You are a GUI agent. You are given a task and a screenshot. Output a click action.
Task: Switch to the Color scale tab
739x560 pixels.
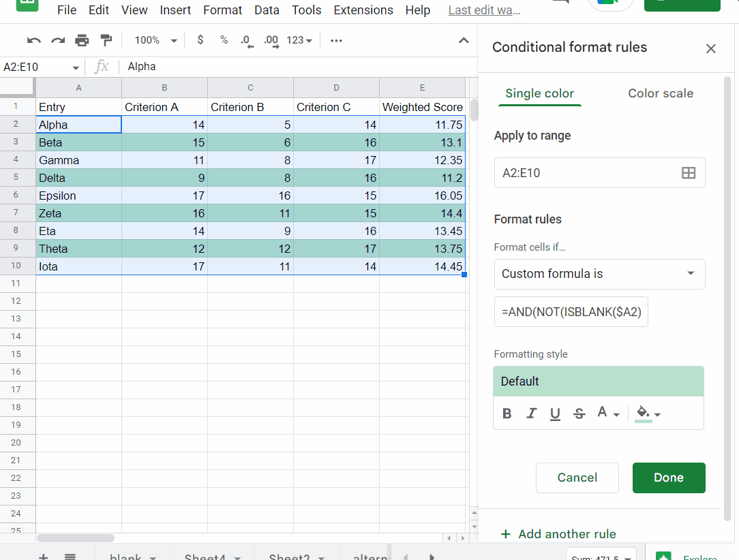point(660,93)
